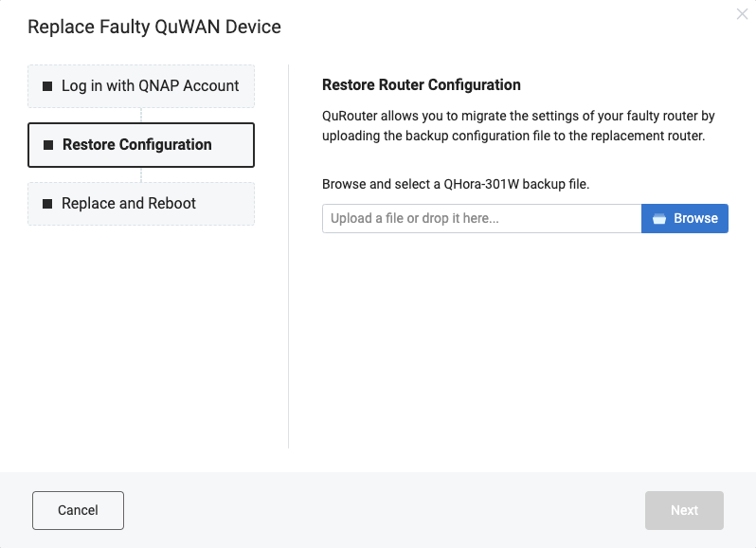Image resolution: width=756 pixels, height=548 pixels.
Task: Click square bullet beside Log in with QNAP Account
Action: pos(47,86)
